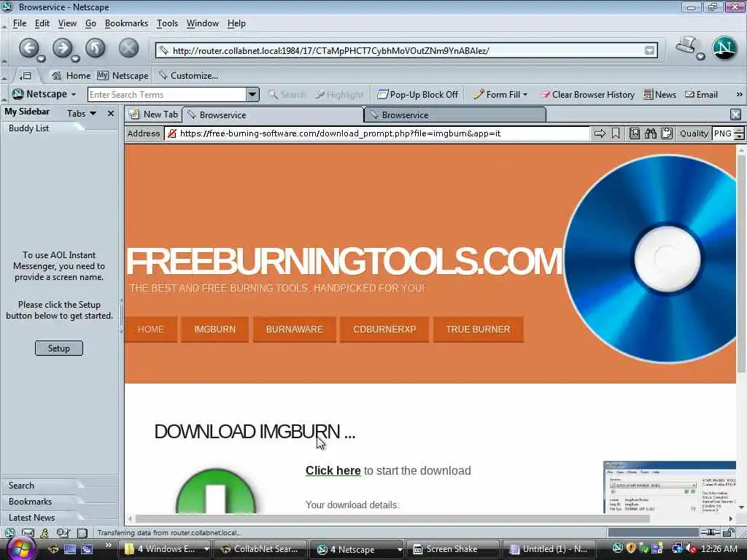Close the current tab with the tab bar X
This screenshot has height=560, width=747.
[x=735, y=114]
